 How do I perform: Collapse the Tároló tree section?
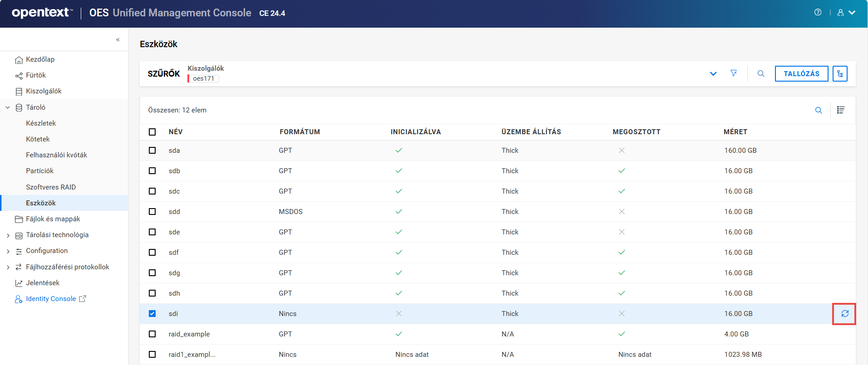pos(8,107)
